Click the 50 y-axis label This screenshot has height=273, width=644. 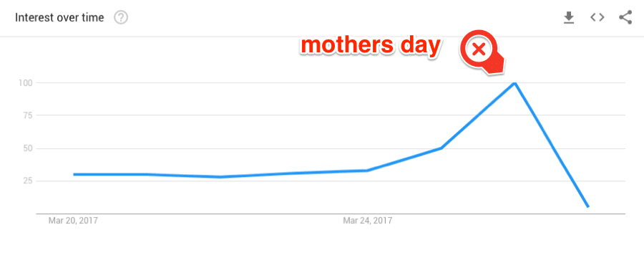pos(26,148)
